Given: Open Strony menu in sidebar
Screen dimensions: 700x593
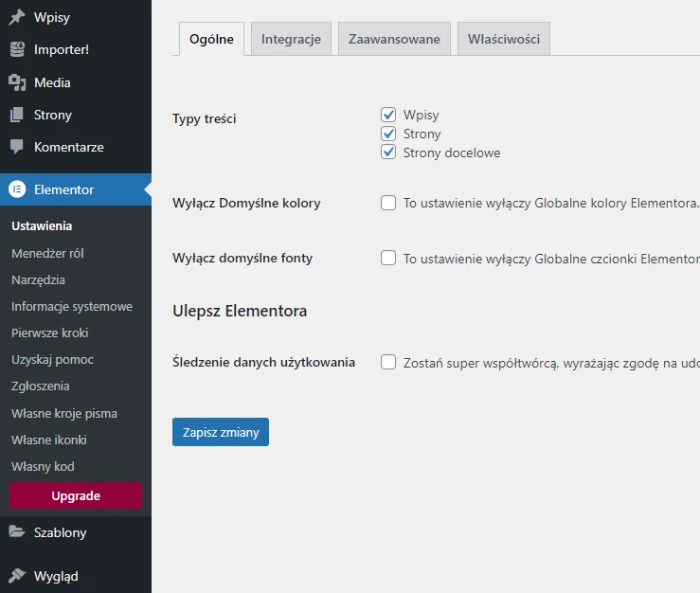Looking at the screenshot, I should pos(76,115).
